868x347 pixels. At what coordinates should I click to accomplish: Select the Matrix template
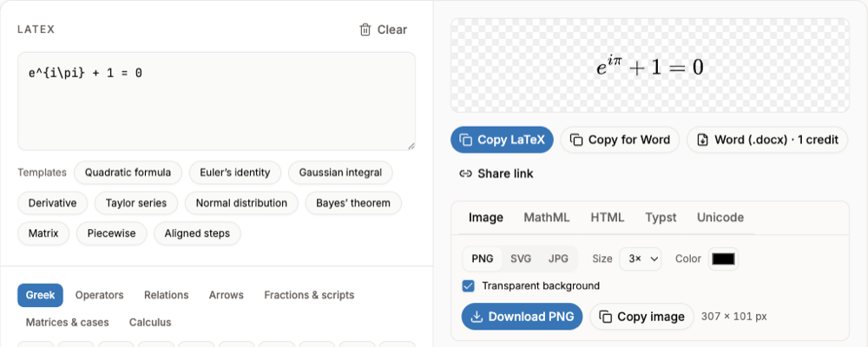pyautogui.click(x=43, y=233)
